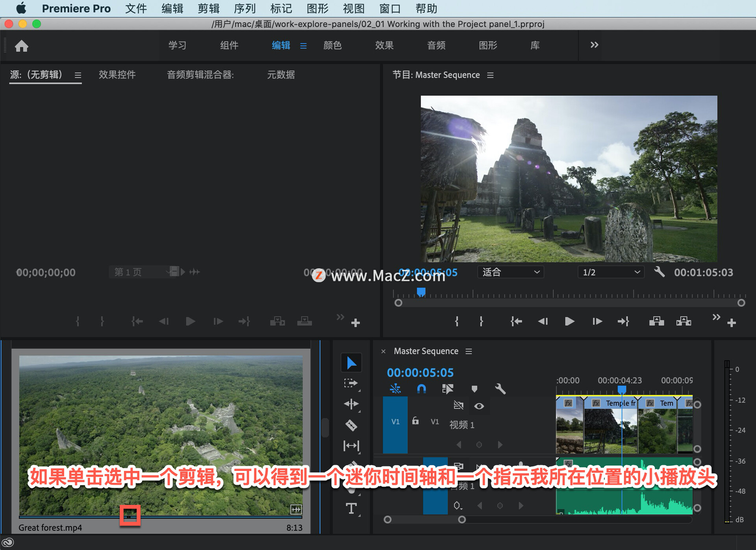Step back one frame in Program monitor

(x=543, y=321)
